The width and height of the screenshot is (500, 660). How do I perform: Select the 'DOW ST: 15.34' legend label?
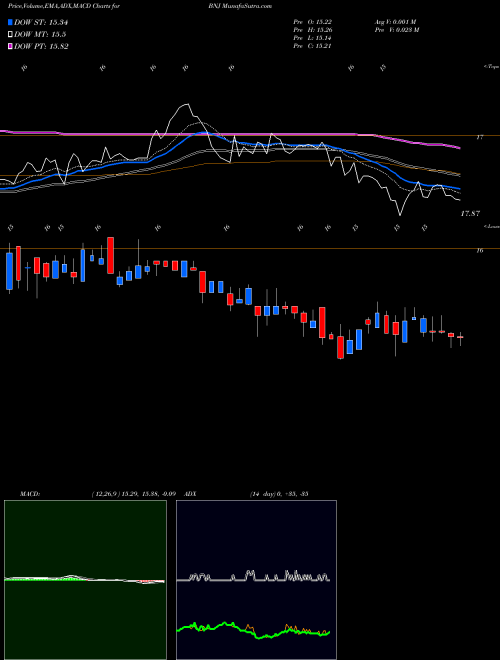pos(41,22)
